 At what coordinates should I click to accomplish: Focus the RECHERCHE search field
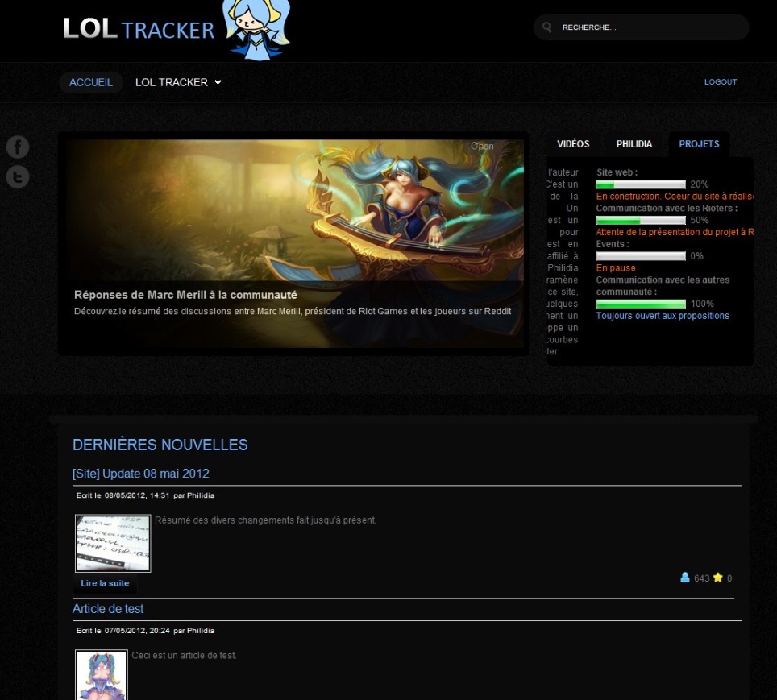[x=641, y=27]
